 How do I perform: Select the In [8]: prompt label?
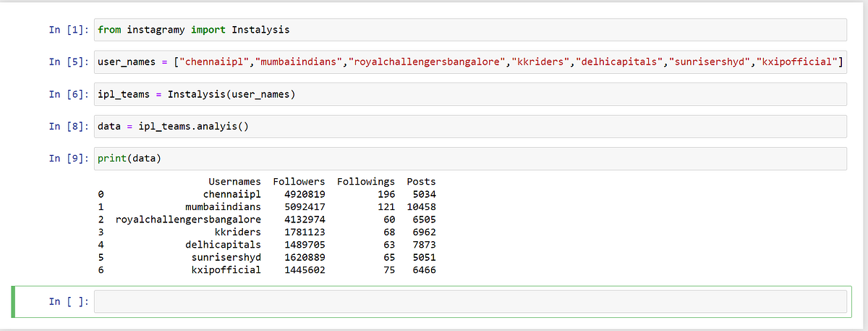pos(69,126)
